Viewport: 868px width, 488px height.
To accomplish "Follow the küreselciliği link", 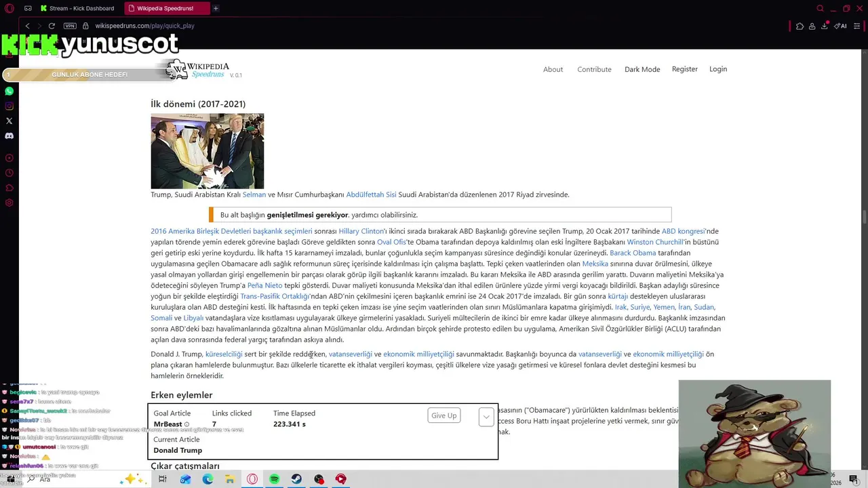I will coord(224,354).
